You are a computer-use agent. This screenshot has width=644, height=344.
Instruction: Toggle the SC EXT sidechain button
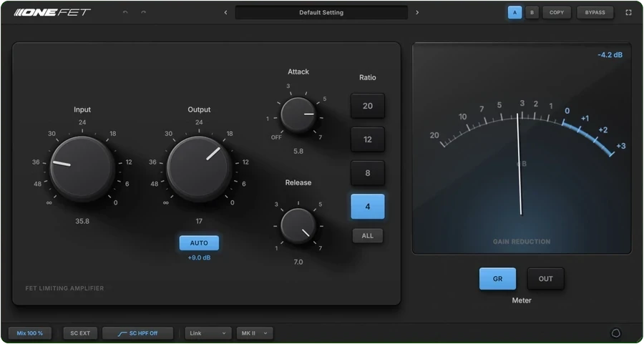click(x=80, y=333)
